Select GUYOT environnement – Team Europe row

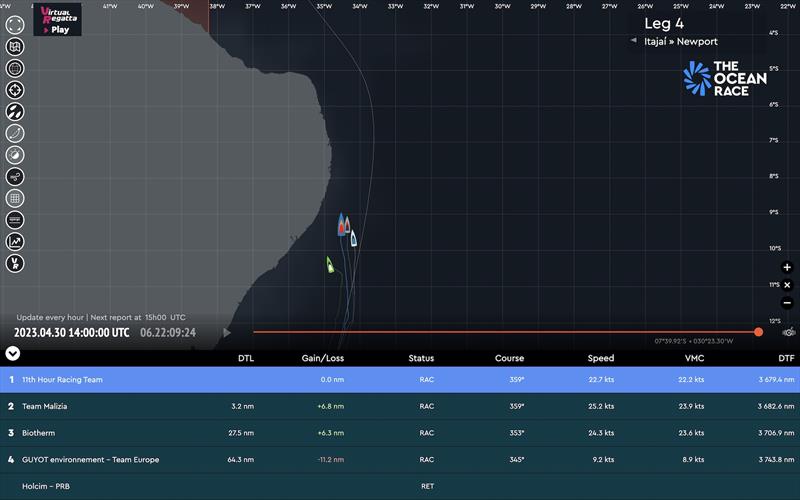400,460
